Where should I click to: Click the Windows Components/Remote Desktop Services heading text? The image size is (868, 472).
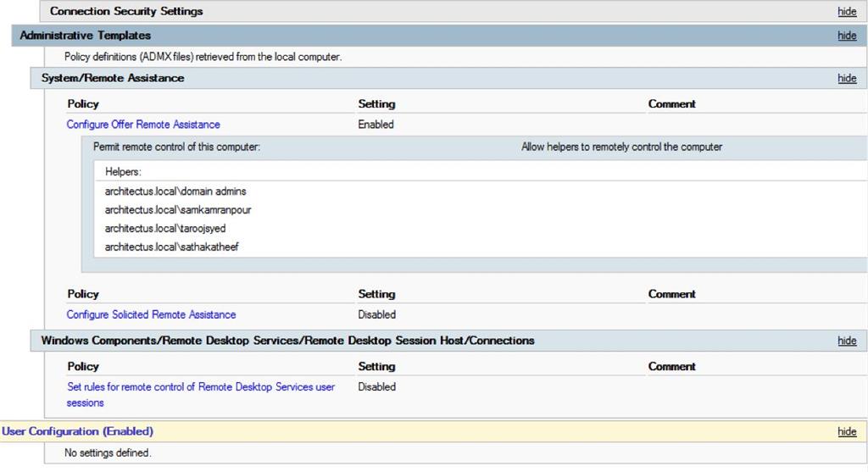tap(287, 341)
